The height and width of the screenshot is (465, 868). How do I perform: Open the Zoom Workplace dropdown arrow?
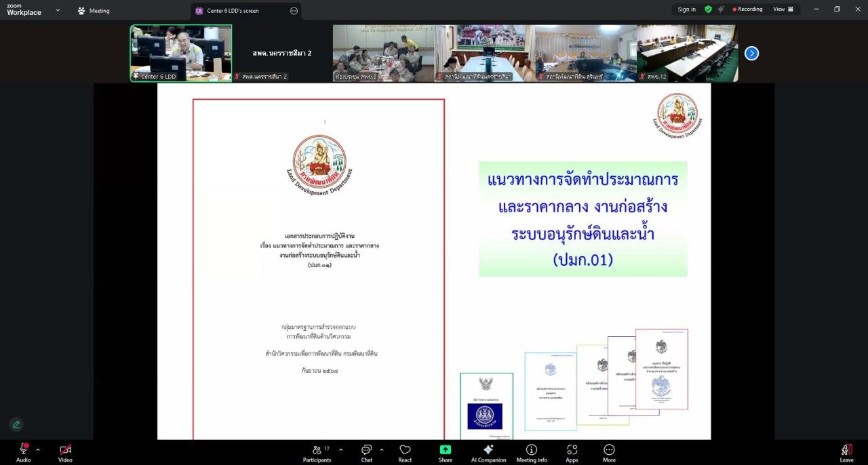click(x=58, y=10)
